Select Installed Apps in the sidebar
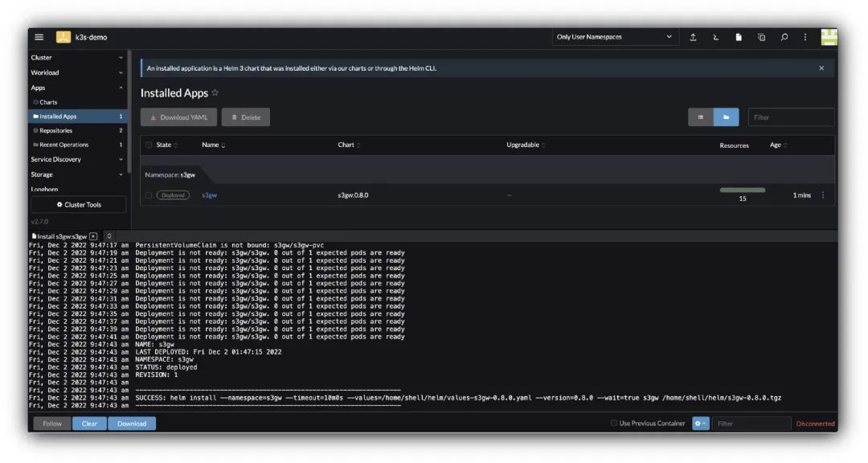 click(x=77, y=117)
